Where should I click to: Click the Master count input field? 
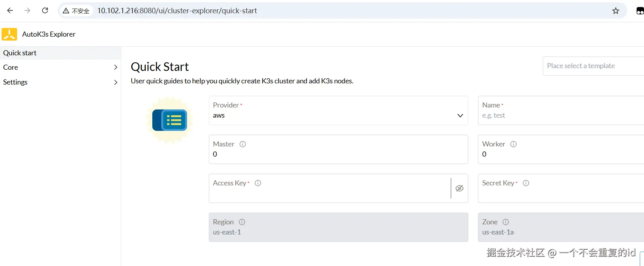(x=338, y=154)
